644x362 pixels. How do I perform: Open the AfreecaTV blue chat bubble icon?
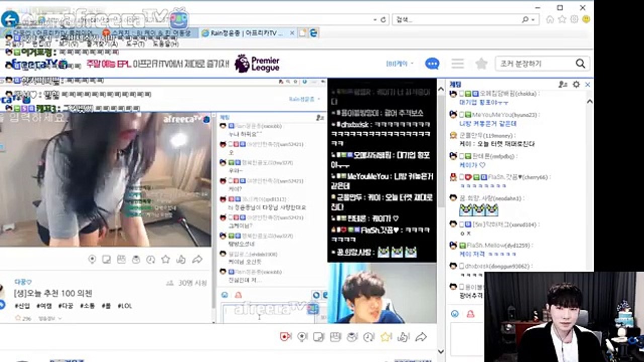point(432,64)
